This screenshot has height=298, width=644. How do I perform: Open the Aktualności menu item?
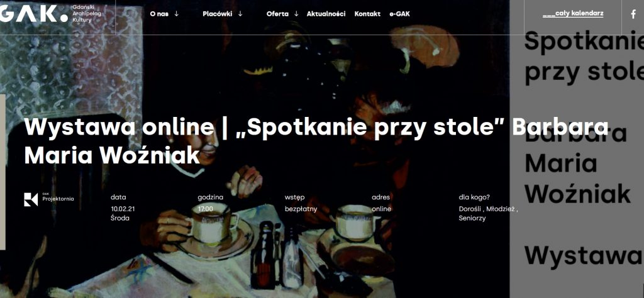click(326, 14)
